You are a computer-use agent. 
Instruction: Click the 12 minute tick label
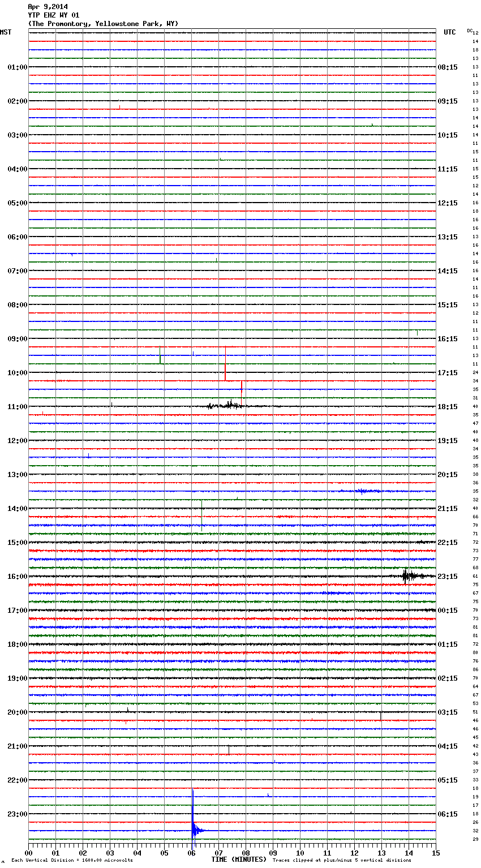[354, 853]
